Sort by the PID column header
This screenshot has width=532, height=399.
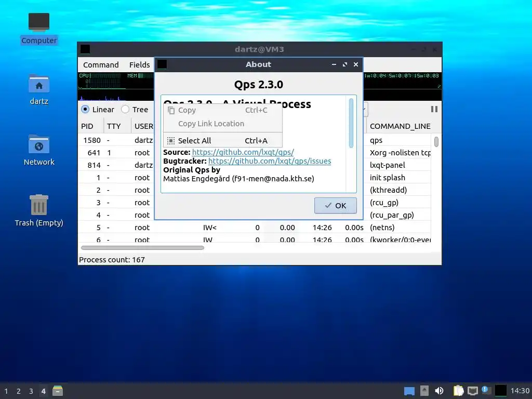(x=90, y=126)
